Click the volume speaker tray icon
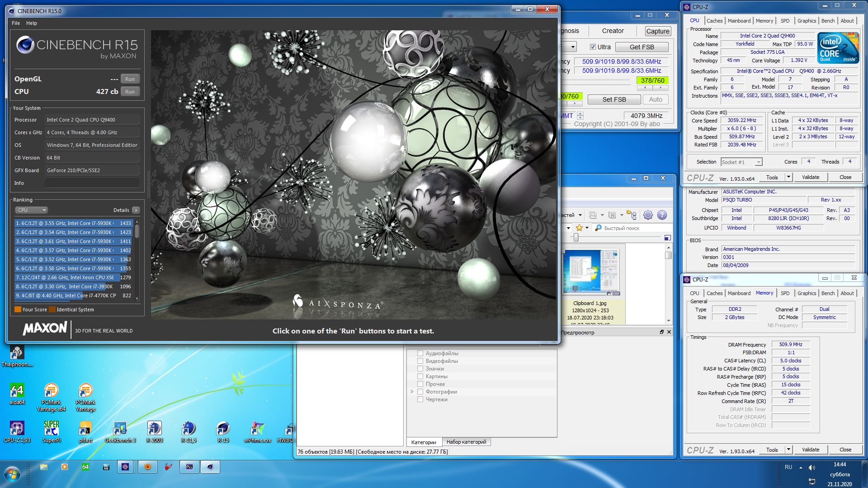The height and width of the screenshot is (488, 868). pyautogui.click(x=812, y=468)
